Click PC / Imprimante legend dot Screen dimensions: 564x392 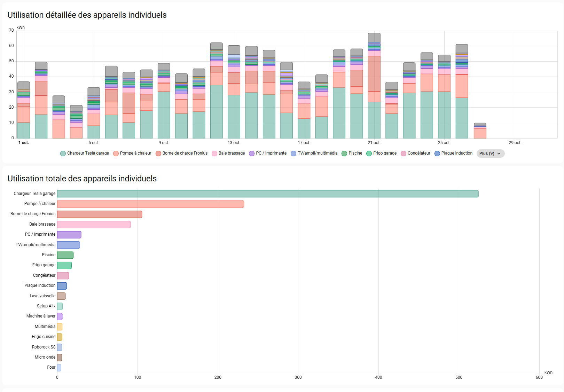[x=252, y=154]
